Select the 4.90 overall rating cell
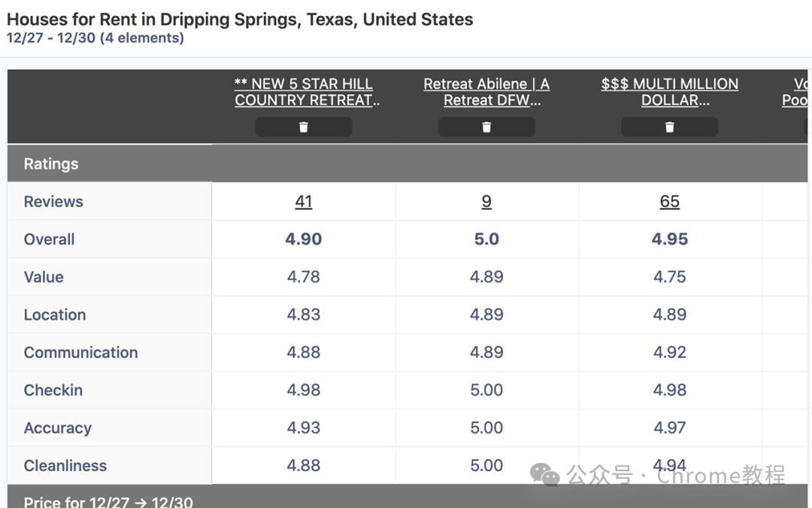812x508 pixels. 304,239
